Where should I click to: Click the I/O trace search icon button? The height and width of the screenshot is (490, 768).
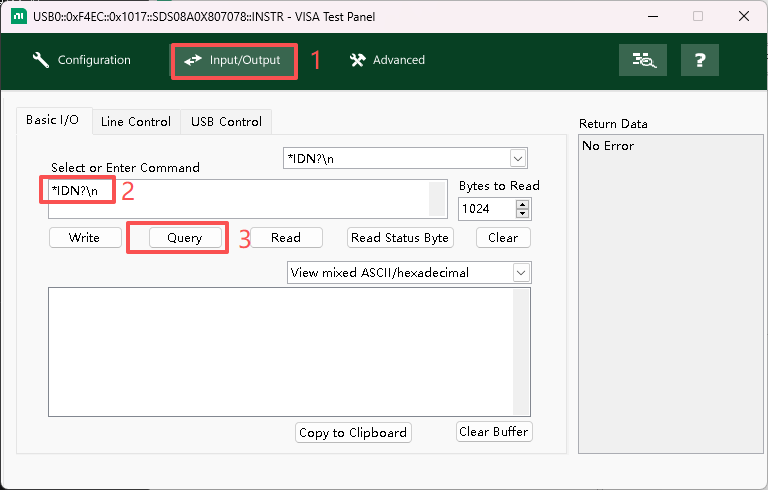643,60
